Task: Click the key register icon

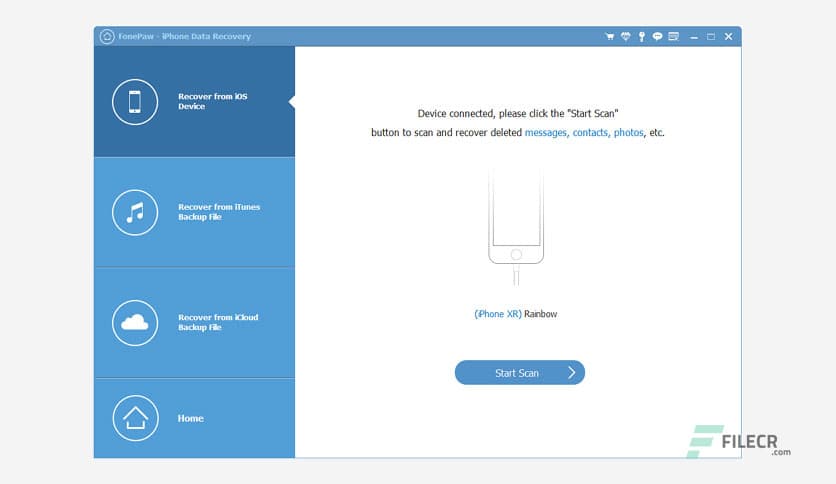Action: click(x=641, y=36)
